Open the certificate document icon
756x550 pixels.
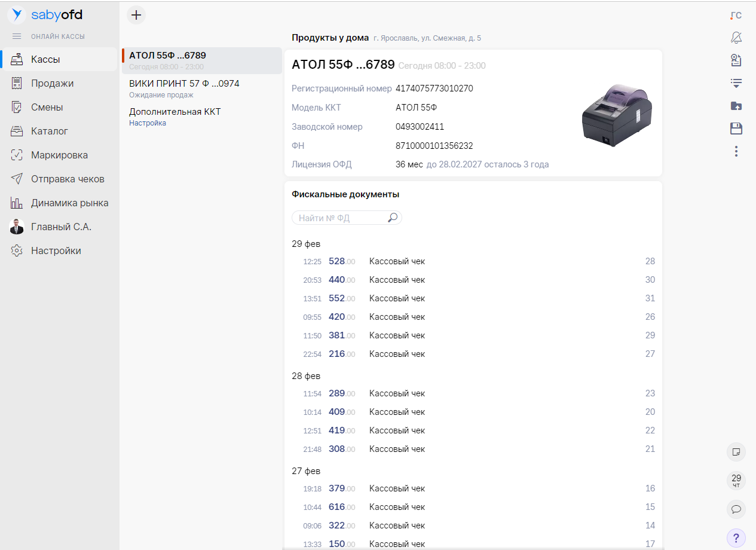pyautogui.click(x=736, y=60)
